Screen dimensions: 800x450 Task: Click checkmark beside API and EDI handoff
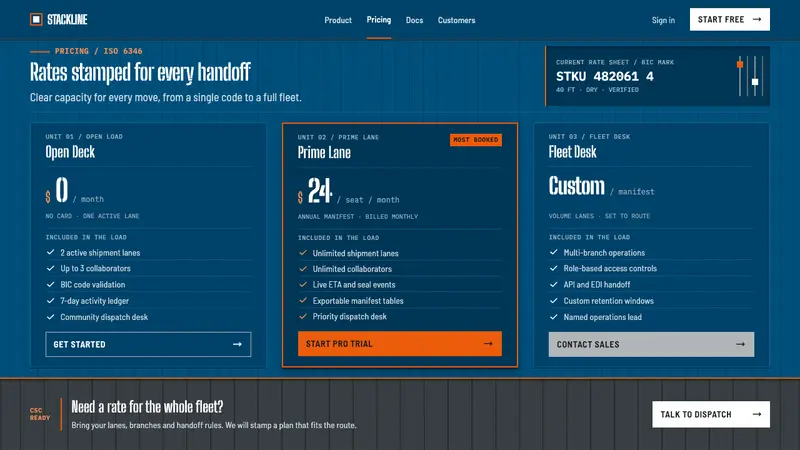pyautogui.click(x=554, y=284)
